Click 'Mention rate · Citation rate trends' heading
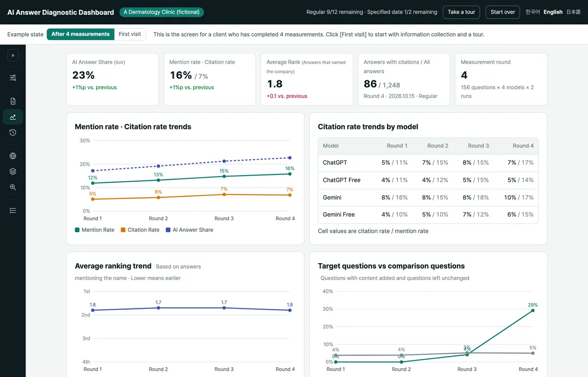Viewport: 588px width, 377px height. (x=133, y=126)
